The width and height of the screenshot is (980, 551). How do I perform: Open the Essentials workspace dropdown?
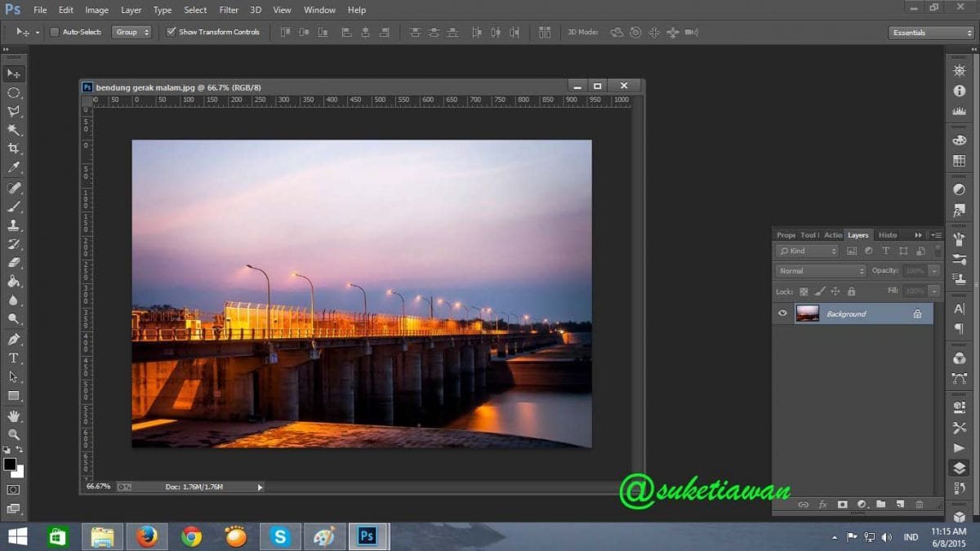pos(930,33)
